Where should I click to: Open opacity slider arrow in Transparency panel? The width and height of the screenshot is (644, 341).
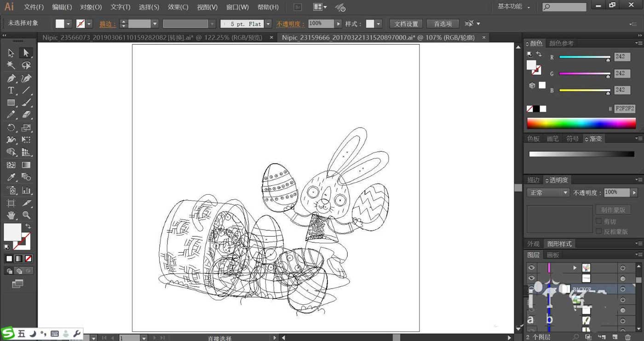(x=634, y=192)
